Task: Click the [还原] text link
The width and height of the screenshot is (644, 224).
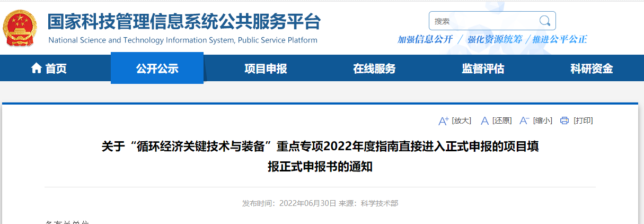Action: click(x=501, y=121)
